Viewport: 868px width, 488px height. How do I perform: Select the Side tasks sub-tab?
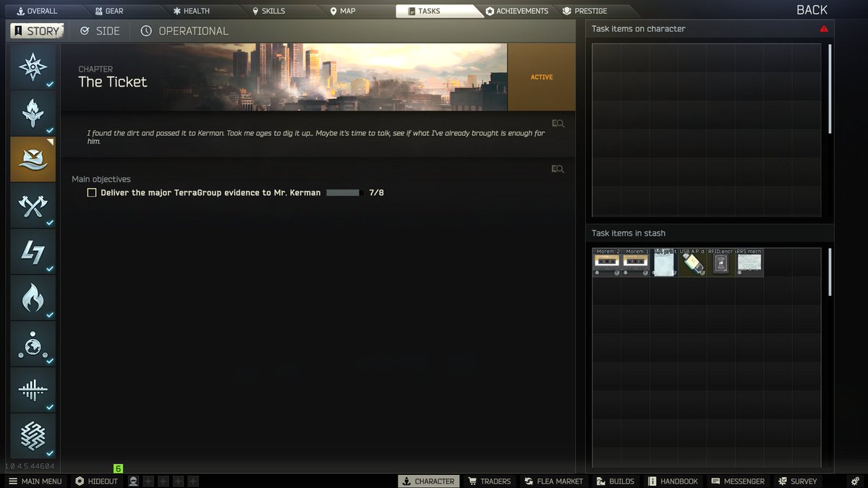click(x=100, y=31)
